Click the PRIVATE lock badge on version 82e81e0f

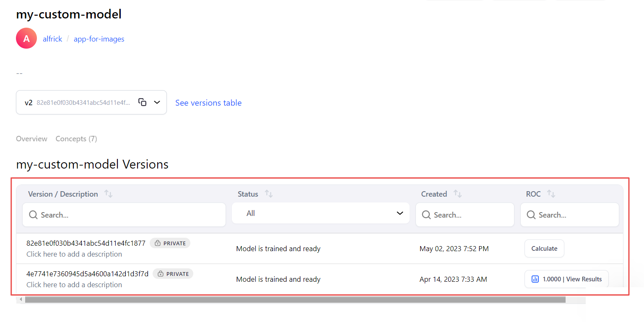170,243
